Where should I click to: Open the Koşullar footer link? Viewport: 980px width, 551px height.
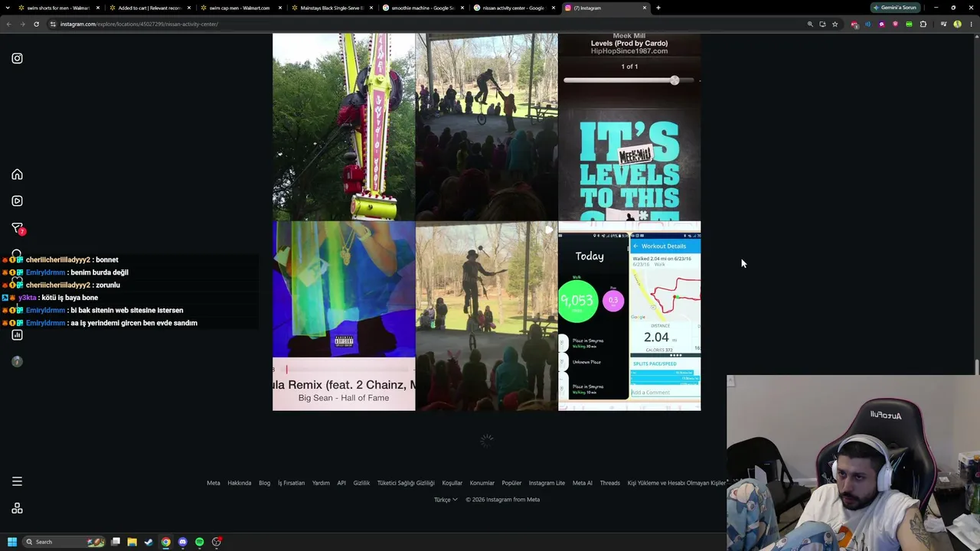(x=452, y=483)
